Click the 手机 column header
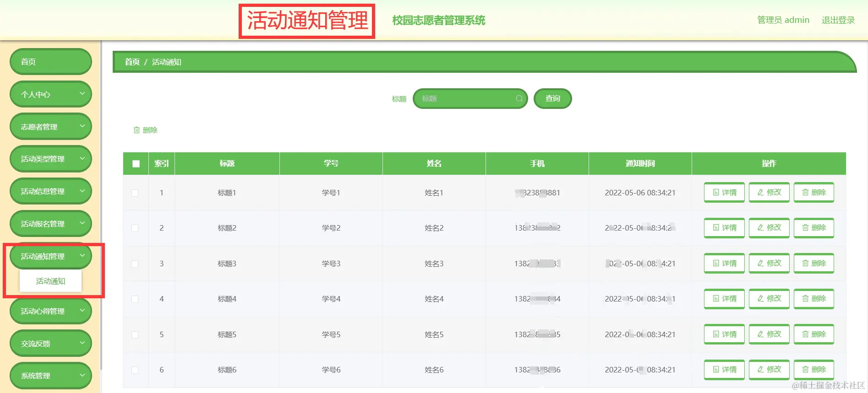Image resolution: width=868 pixels, height=393 pixels. pyautogui.click(x=537, y=163)
